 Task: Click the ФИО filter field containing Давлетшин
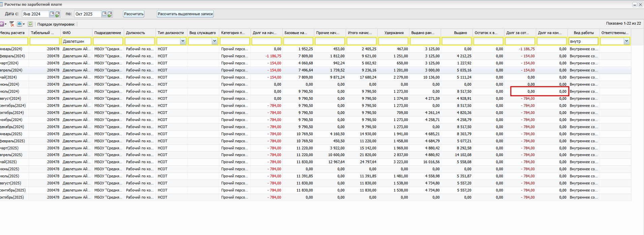[x=77, y=41]
